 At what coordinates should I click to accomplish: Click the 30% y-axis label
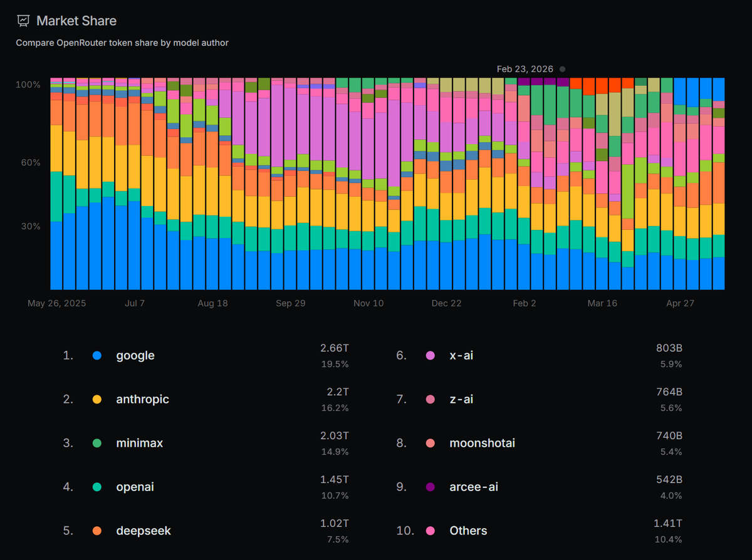pos(31,226)
